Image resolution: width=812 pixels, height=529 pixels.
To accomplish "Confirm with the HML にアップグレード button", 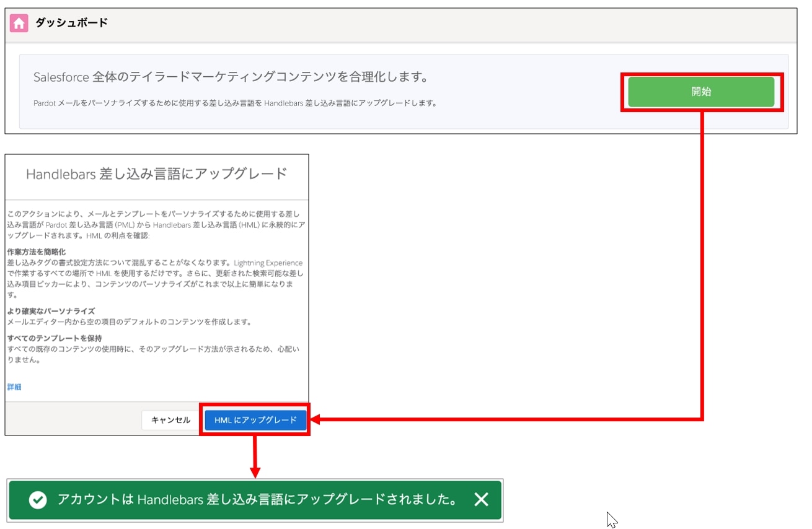I will coord(255,420).
